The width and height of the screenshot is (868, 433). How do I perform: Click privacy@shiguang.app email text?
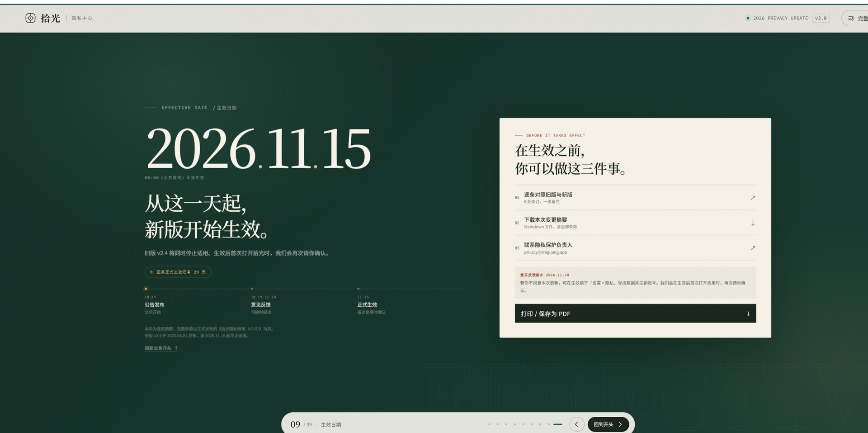[x=545, y=252]
